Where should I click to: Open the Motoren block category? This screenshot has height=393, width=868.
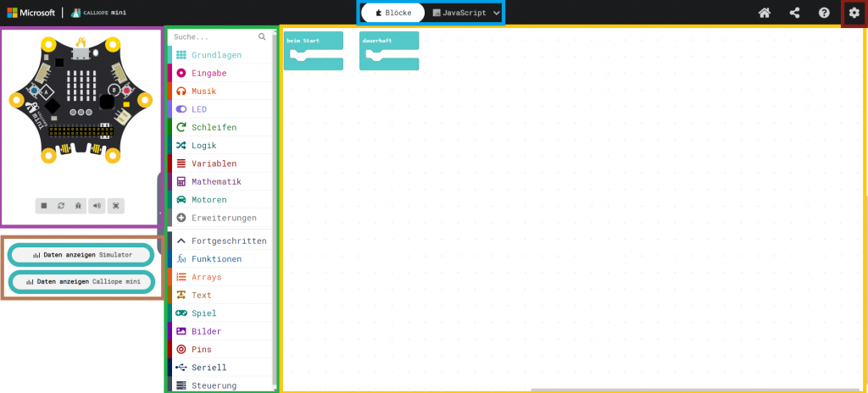[220, 200]
